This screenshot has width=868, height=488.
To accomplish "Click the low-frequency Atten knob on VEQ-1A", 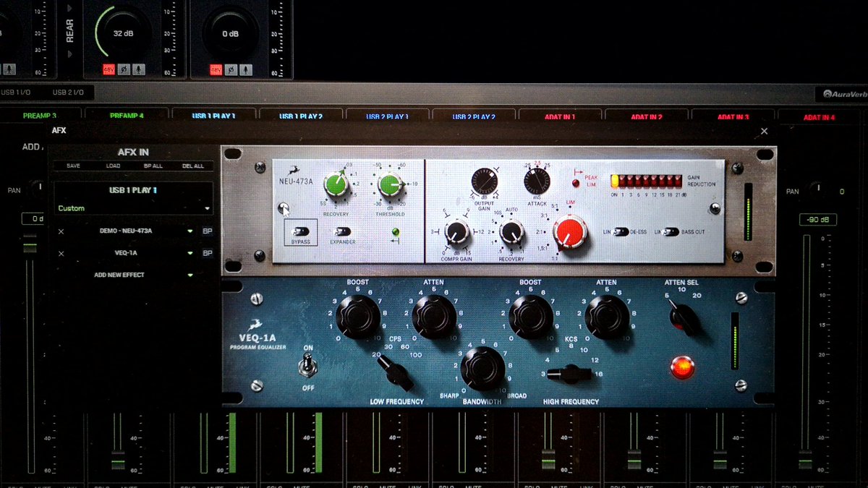I will [x=434, y=317].
